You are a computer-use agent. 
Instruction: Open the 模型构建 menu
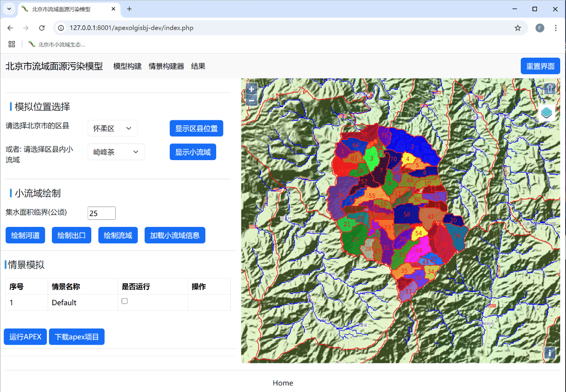tap(127, 66)
